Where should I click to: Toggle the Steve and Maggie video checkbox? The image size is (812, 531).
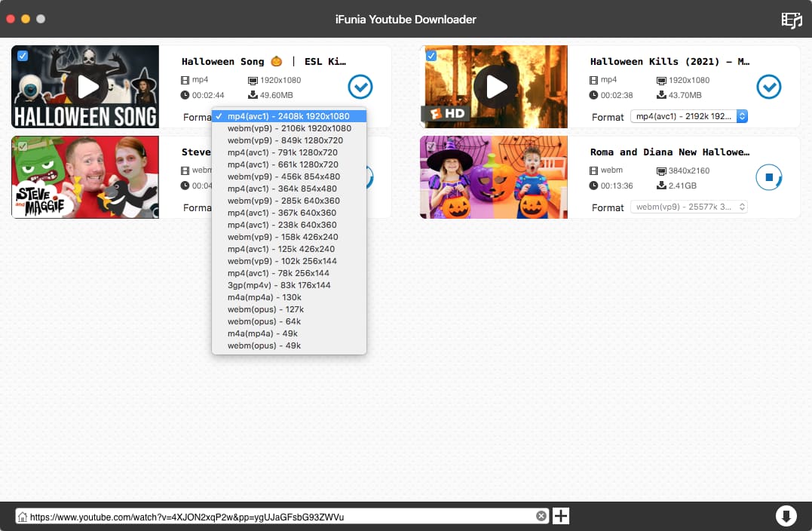pos(23,146)
